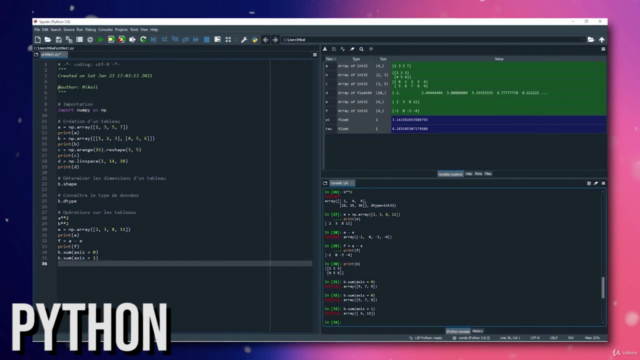Screen dimensions: 640x360
Task: Remove all variables with the eraser icon
Action: pyautogui.click(x=352, y=49)
